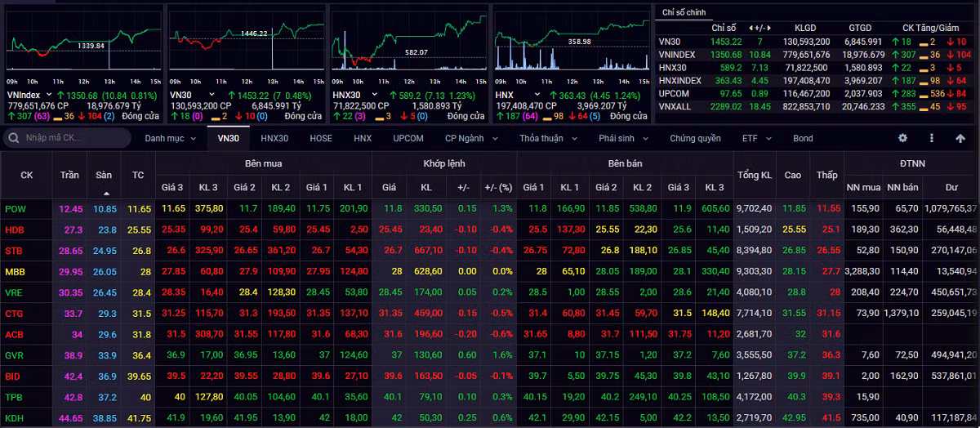This screenshot has width=980, height=428.
Task: Open the Bond tab
Action: point(803,138)
